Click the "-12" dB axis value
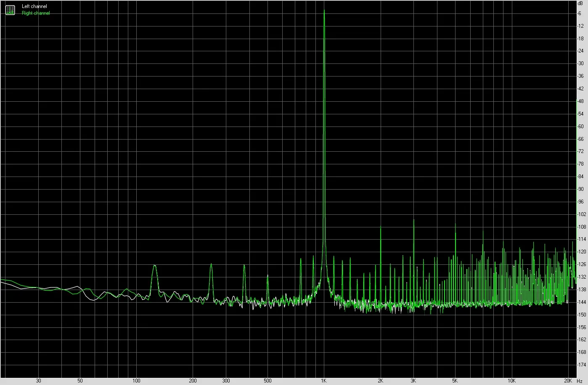Viewport: 588px width, 385px height. (580, 26)
